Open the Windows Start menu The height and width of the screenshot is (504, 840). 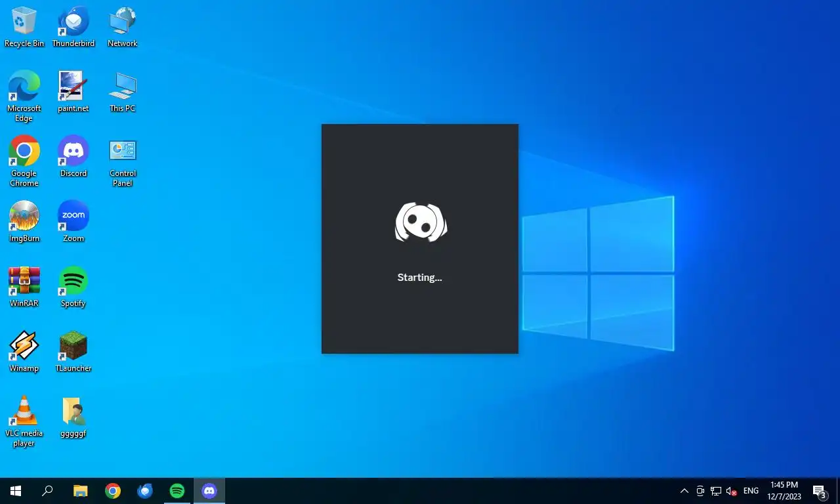tap(16, 491)
